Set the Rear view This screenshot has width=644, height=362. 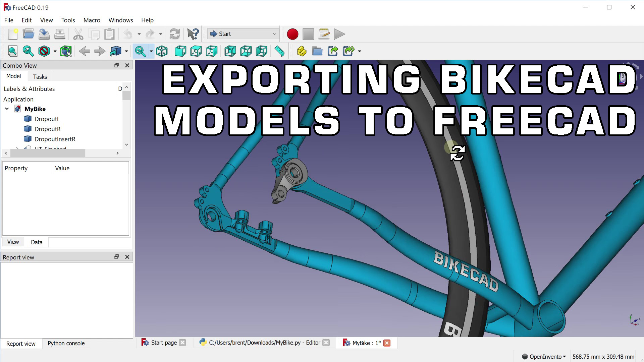click(x=230, y=51)
